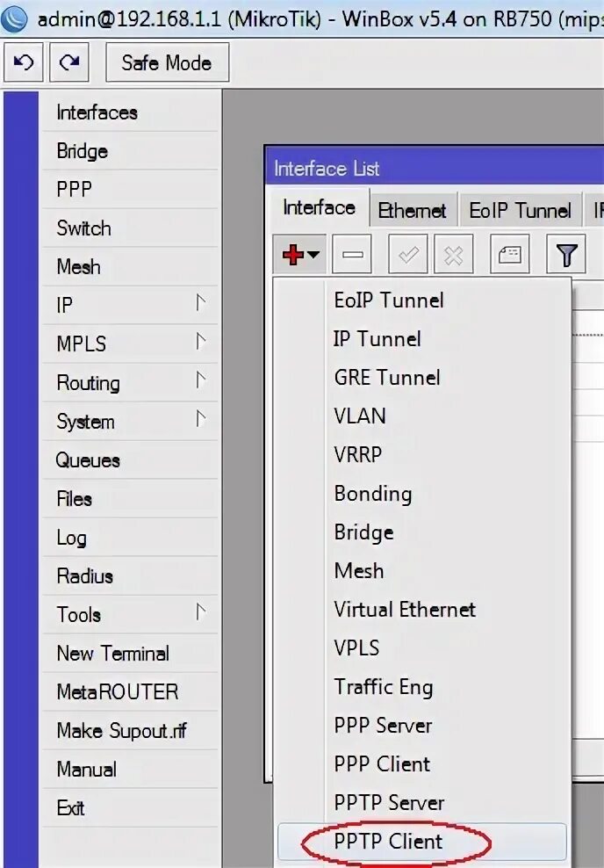Choose VLAN from add menu
604x868 pixels.
tap(421, 416)
